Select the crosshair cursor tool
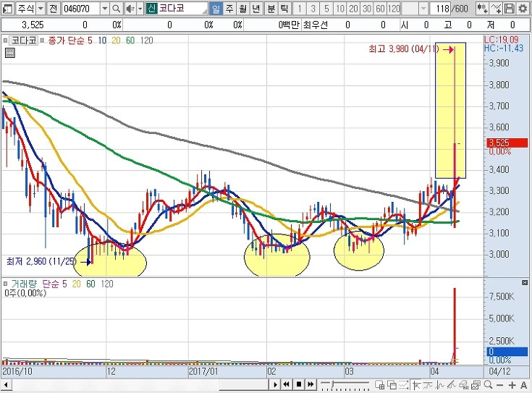 coord(416,385)
